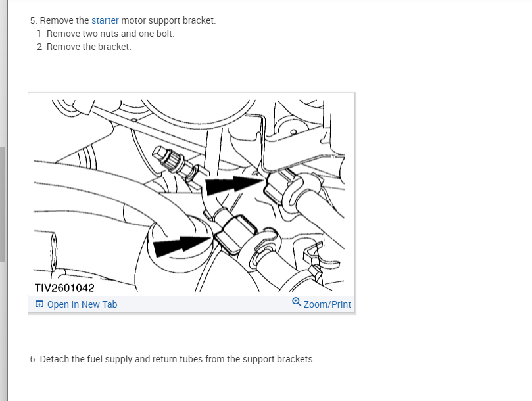This screenshot has width=532, height=401.
Task: Click the open pipe end at lower-left of diagram
Action: (x=53, y=251)
